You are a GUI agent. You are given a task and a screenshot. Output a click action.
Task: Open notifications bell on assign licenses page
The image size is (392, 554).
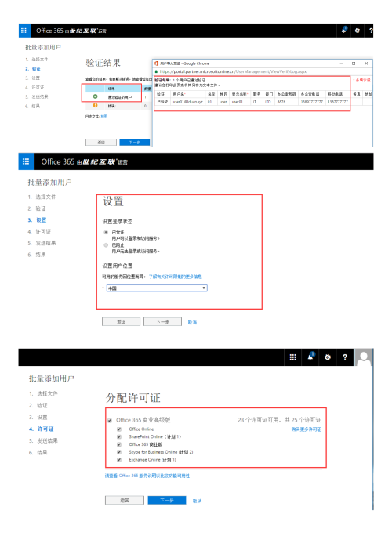[310, 357]
